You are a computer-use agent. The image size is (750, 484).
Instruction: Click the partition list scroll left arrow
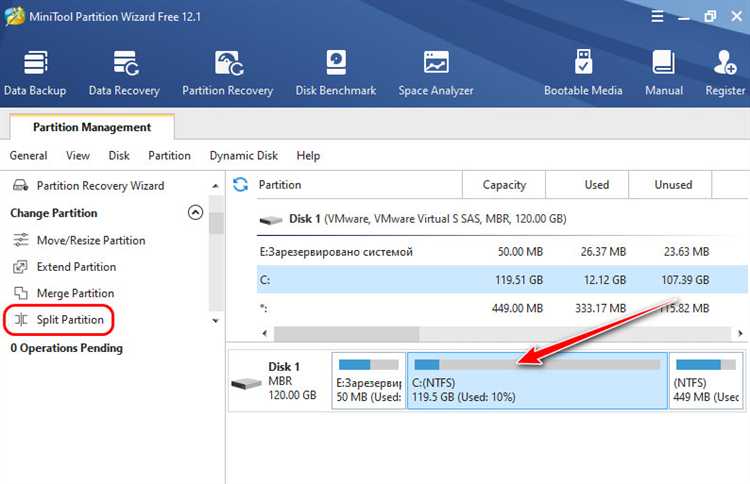point(265,333)
